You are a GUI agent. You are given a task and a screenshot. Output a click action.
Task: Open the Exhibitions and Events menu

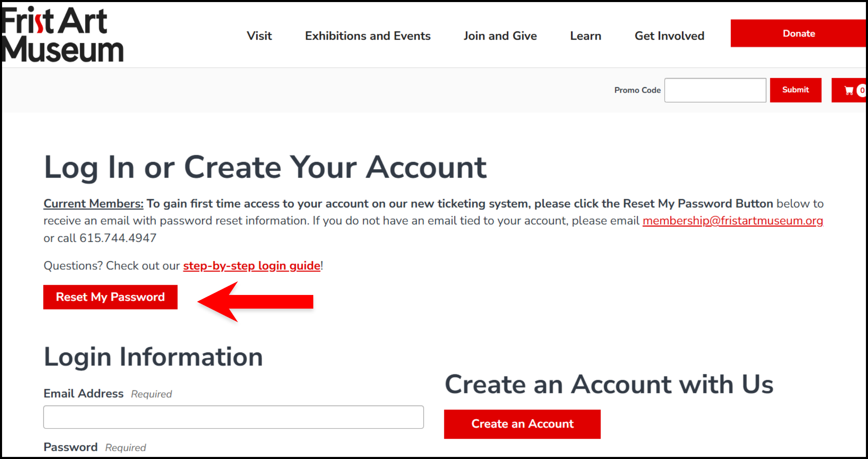coord(367,36)
